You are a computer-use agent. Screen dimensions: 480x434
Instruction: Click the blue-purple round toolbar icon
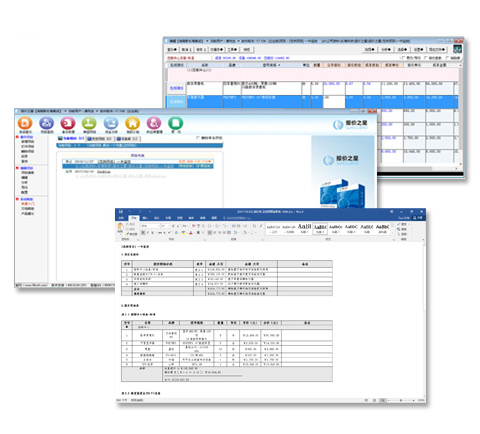pos(46,123)
